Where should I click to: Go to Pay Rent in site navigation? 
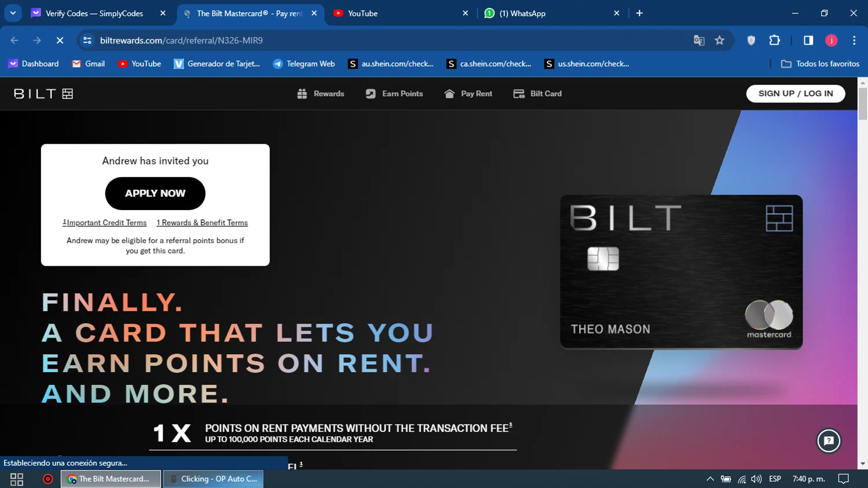click(x=468, y=94)
